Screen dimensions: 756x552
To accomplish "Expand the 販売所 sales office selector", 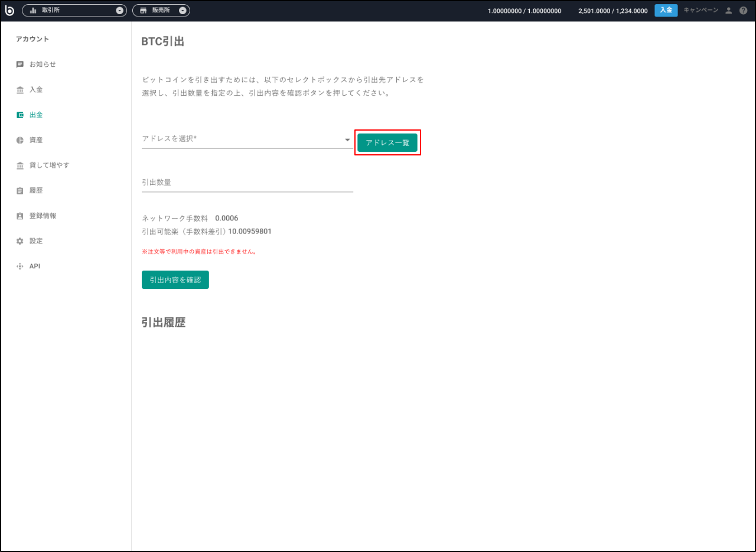I will 161,10.
